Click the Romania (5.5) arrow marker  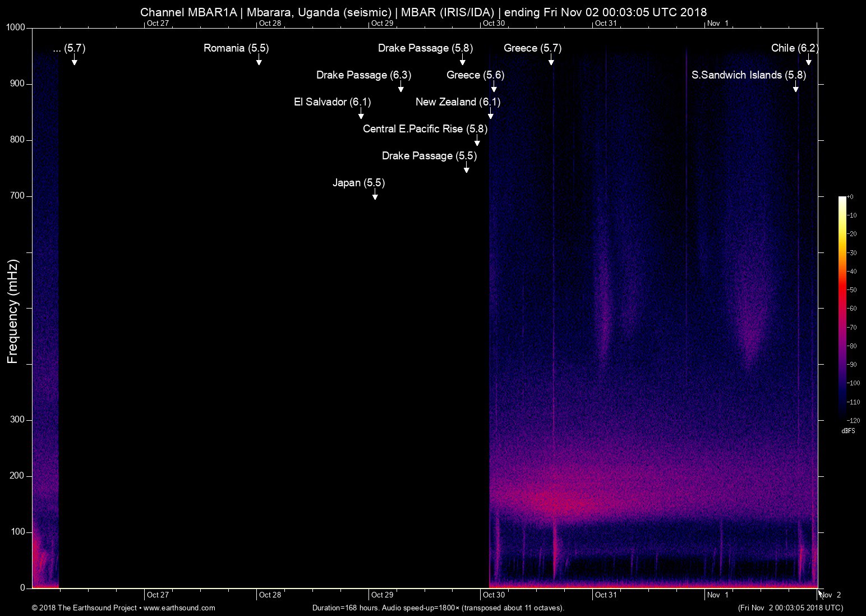259,61
